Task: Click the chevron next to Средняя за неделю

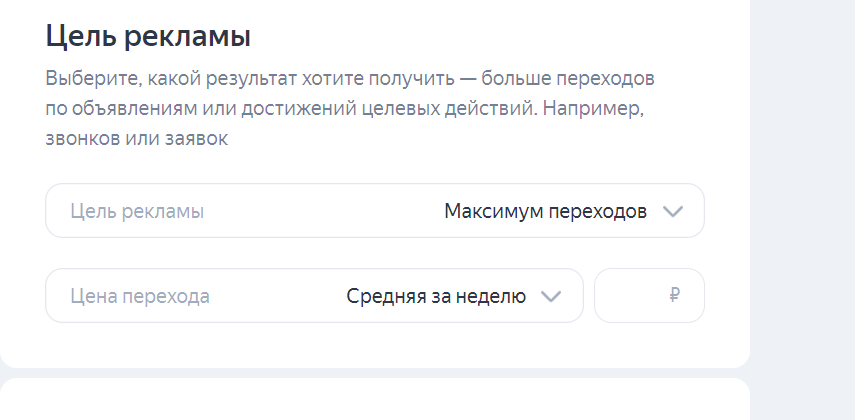Action: tap(550, 296)
